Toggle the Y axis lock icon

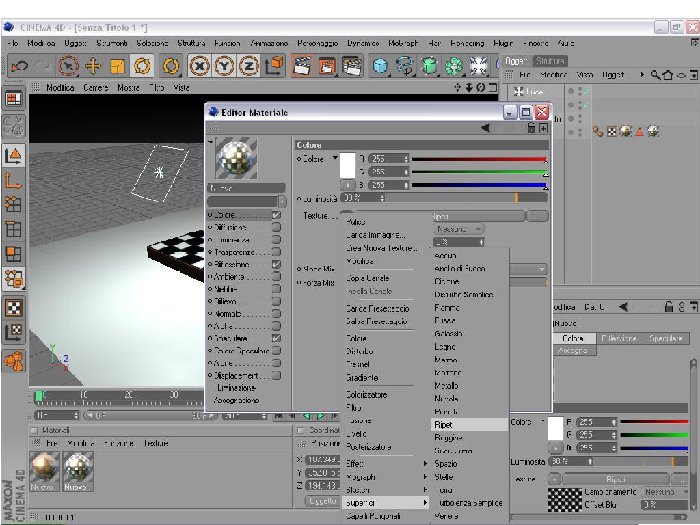click(x=224, y=67)
